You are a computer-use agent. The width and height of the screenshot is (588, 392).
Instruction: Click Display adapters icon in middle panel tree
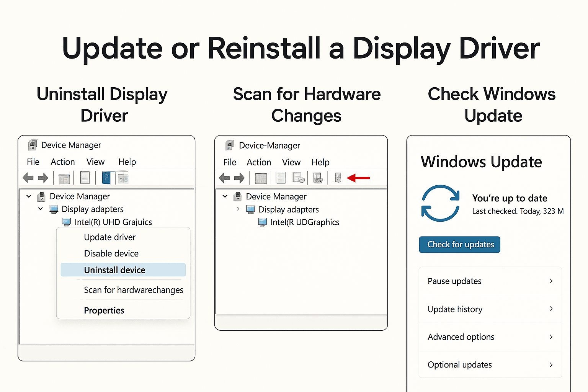[x=250, y=209]
